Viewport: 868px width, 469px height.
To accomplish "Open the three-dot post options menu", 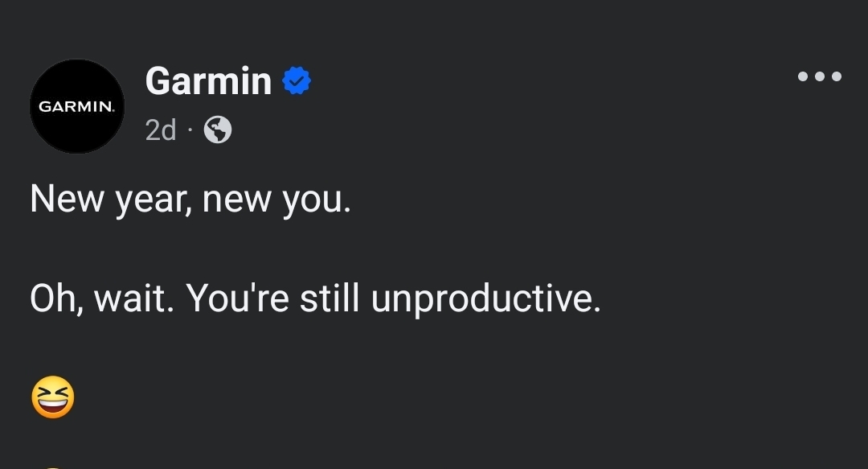I will pos(819,77).
